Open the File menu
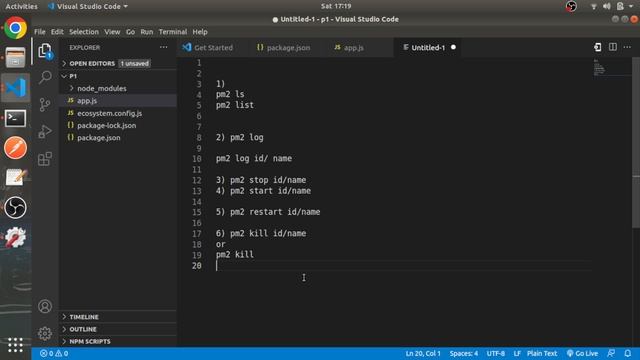The width and height of the screenshot is (640, 360). pos(40,32)
